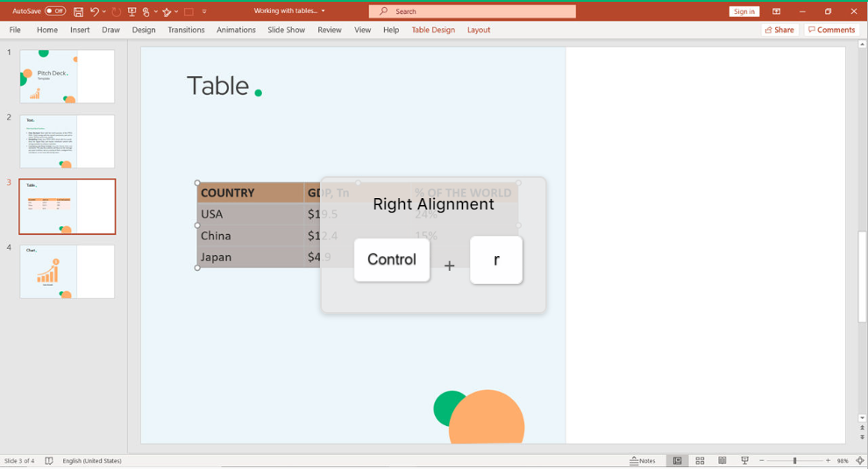Click the USA table cell
The height and width of the screenshot is (469, 868).
[250, 214]
